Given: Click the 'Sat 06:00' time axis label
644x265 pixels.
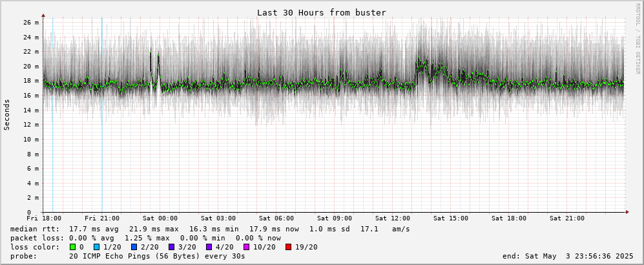Looking at the screenshot, I should click(277, 218).
